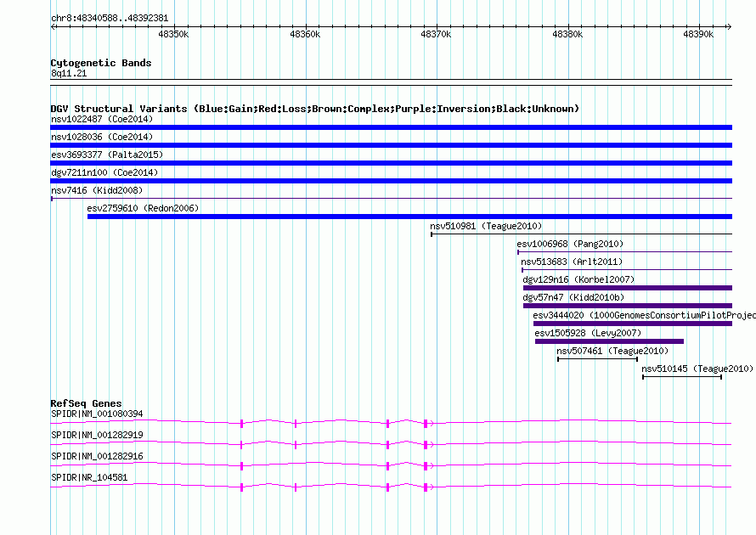Screen dimensions: 756x535
Task: Click the esv2759610 (Redon2006) gain bar
Action: click(409, 217)
